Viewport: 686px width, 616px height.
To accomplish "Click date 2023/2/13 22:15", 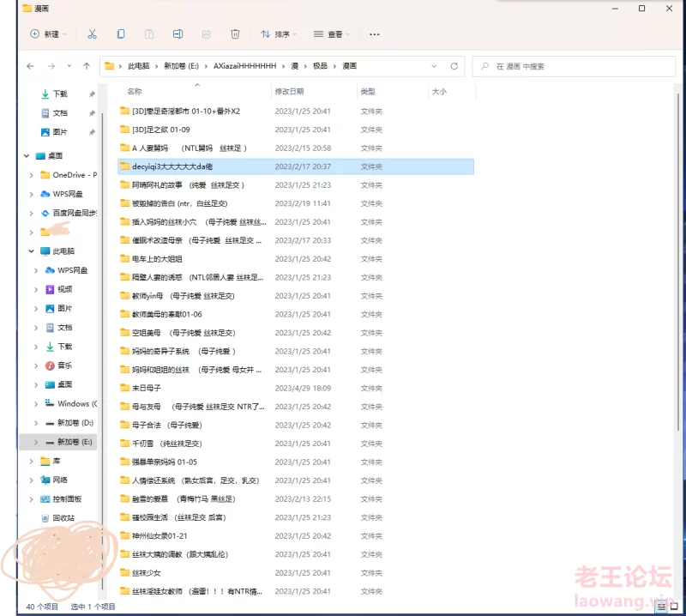I will (x=303, y=499).
